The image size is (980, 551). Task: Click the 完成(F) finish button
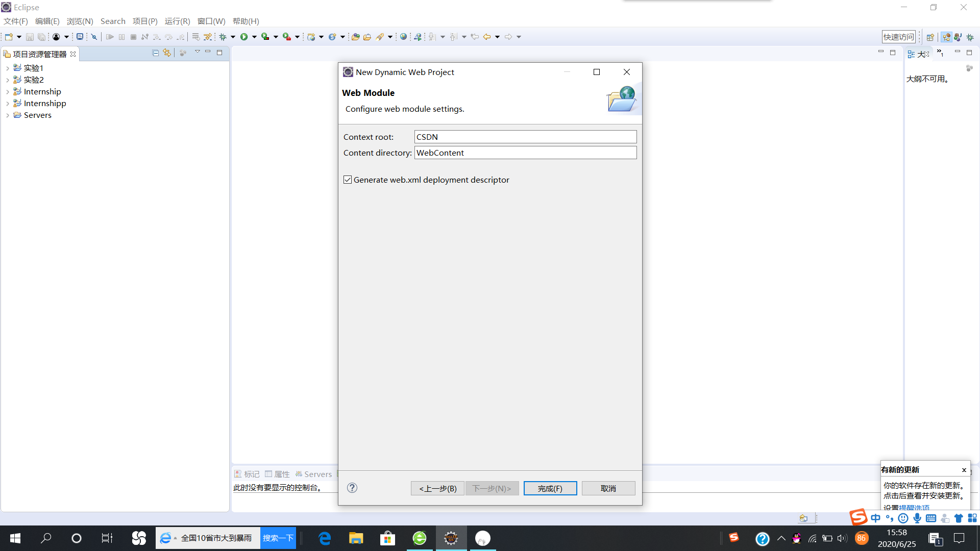550,488
